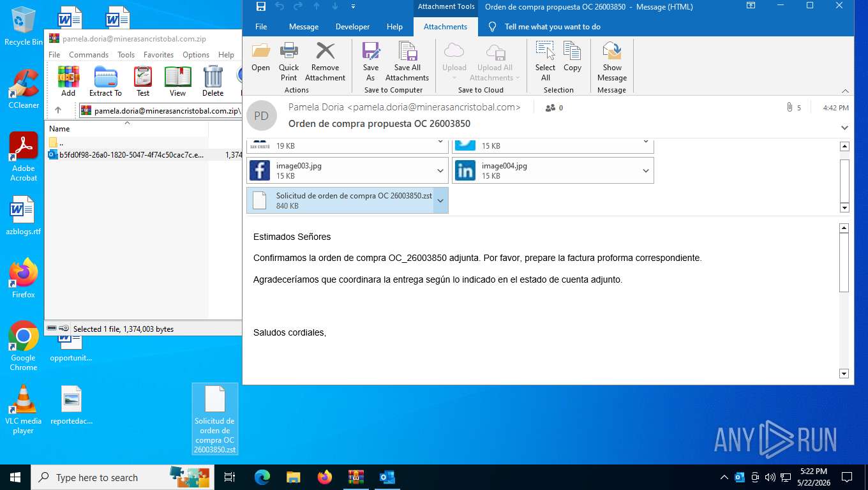Select the b5fd0f98 file row in WinRAR
This screenshot has width=868, height=490.
click(x=144, y=154)
